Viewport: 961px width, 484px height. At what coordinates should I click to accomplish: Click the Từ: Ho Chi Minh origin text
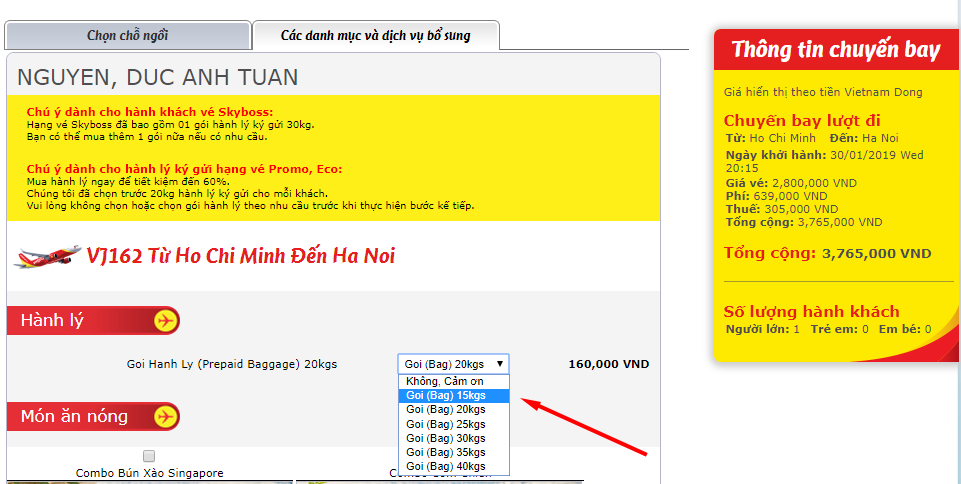(x=771, y=138)
